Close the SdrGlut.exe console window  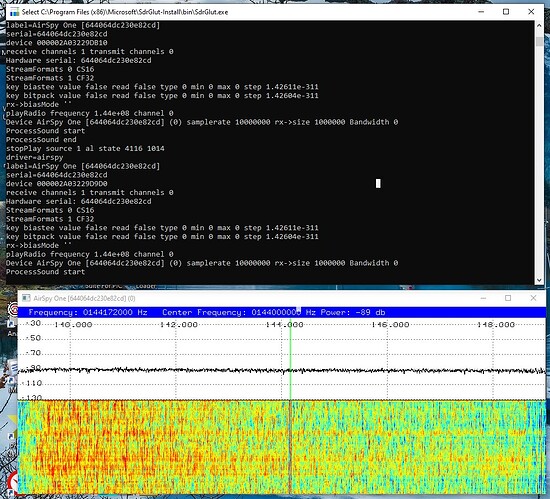pos(531,12)
